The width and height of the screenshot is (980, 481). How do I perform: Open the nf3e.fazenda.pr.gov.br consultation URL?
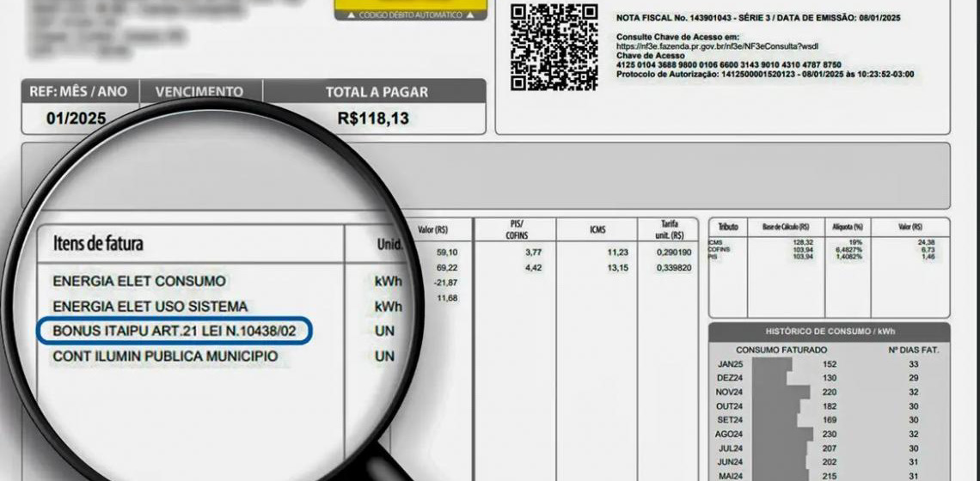(718, 46)
